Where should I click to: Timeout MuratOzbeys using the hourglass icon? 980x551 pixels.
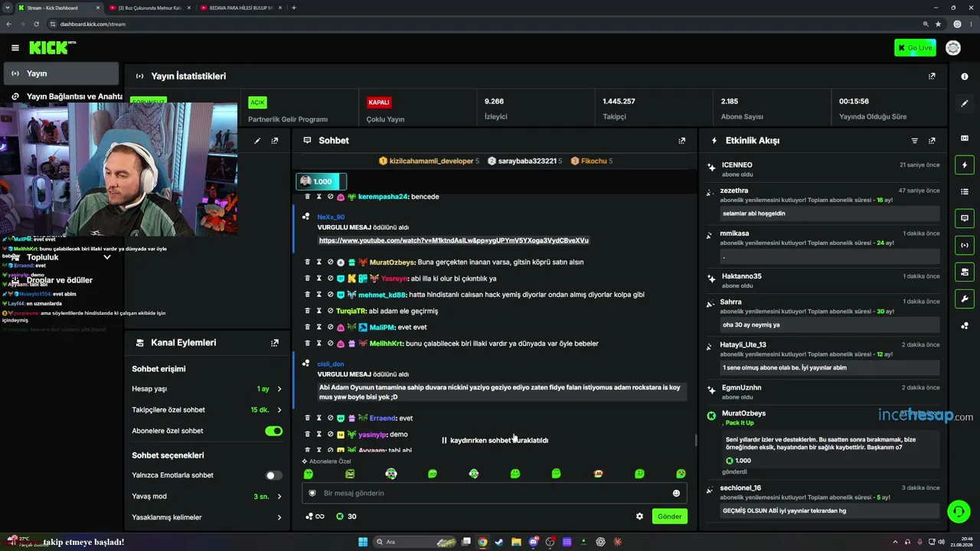(319, 262)
